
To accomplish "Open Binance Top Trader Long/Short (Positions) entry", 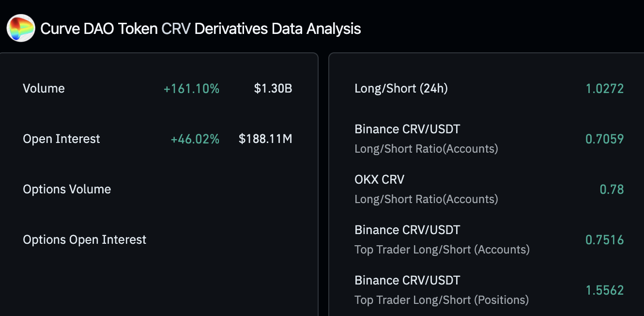I will click(441, 290).
